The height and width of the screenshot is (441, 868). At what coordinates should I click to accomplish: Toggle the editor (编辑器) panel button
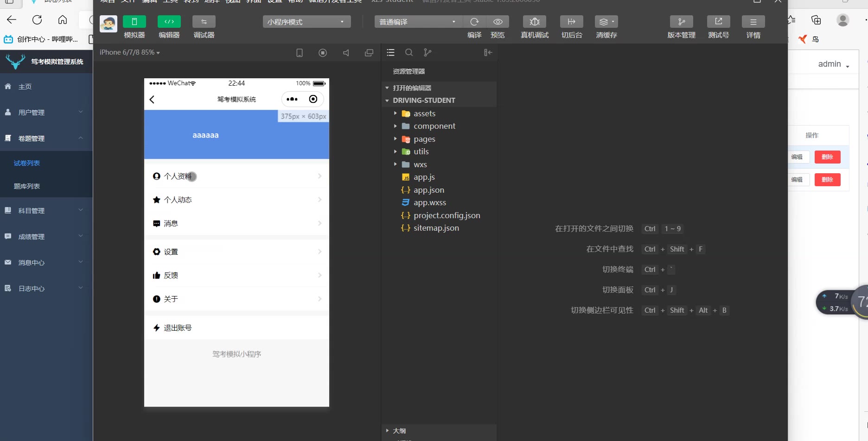pyautogui.click(x=169, y=22)
